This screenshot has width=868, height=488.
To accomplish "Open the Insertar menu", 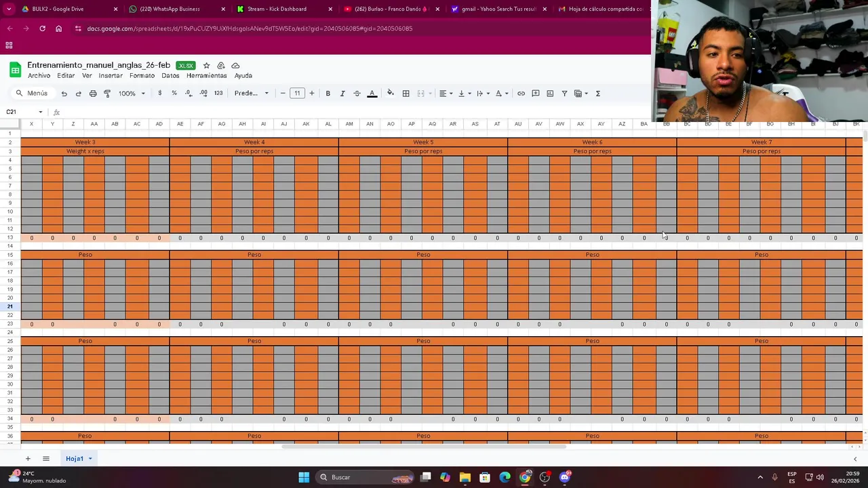I will 111,76.
